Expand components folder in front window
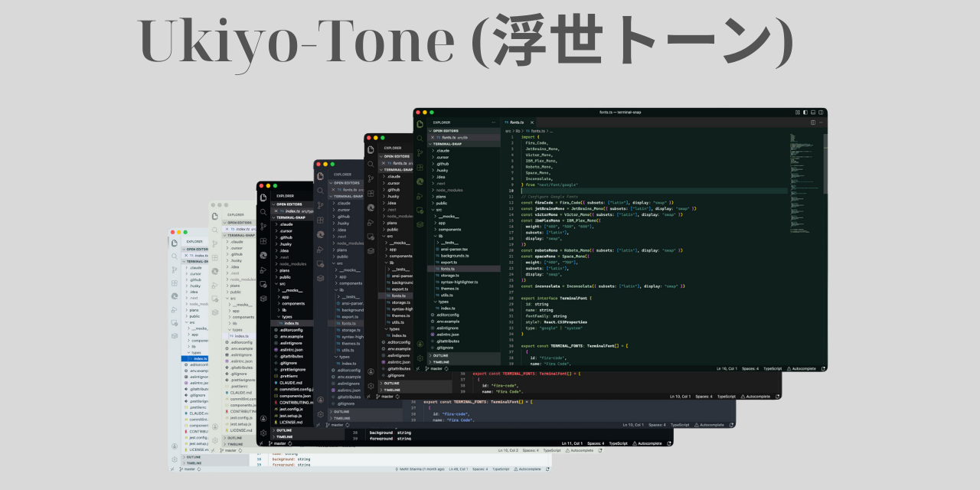 (464, 229)
